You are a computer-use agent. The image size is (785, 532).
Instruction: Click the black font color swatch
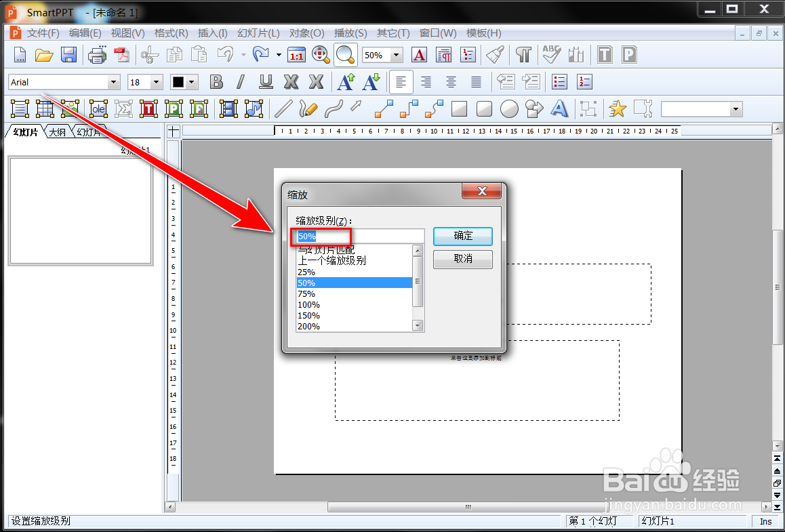pyautogui.click(x=178, y=82)
